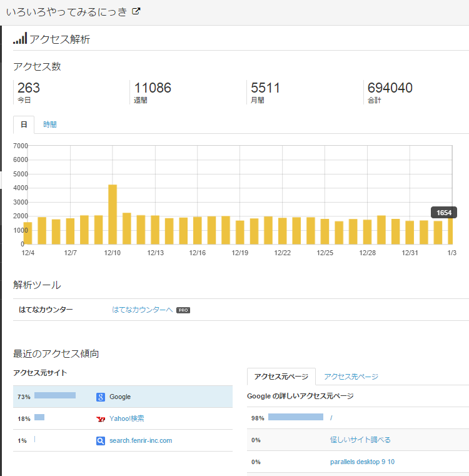The width and height of the screenshot is (469, 476).
Task: Switch to the アクセス先ページ tab
Action: (x=351, y=377)
